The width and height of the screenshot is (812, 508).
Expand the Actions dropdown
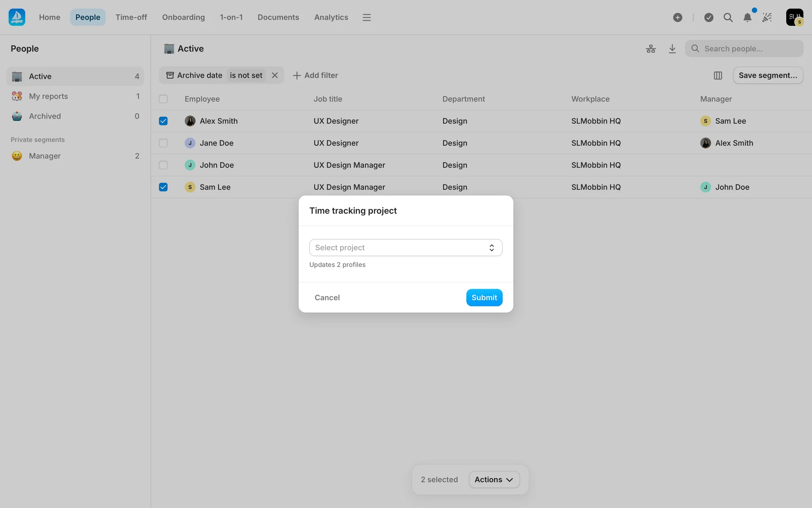pos(494,480)
